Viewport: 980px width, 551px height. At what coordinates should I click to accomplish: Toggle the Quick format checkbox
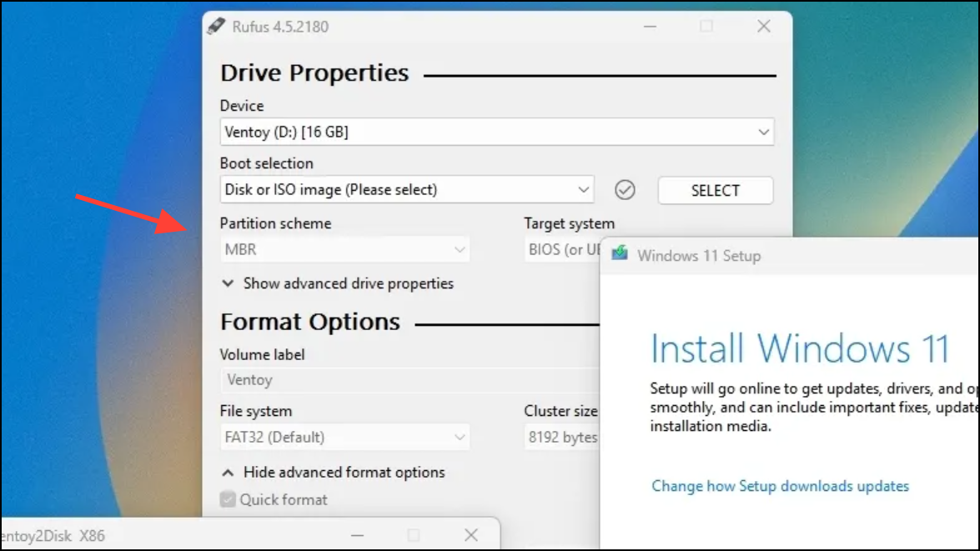pyautogui.click(x=228, y=499)
